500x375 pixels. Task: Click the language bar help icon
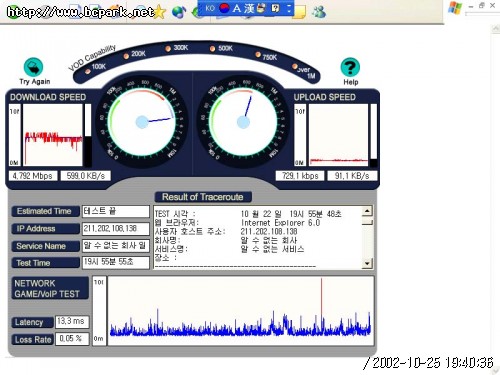(275, 8)
